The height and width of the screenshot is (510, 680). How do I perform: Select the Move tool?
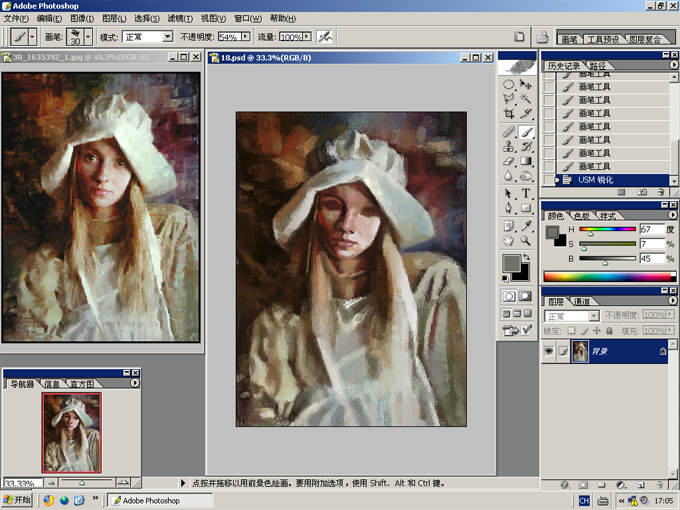tap(526, 85)
